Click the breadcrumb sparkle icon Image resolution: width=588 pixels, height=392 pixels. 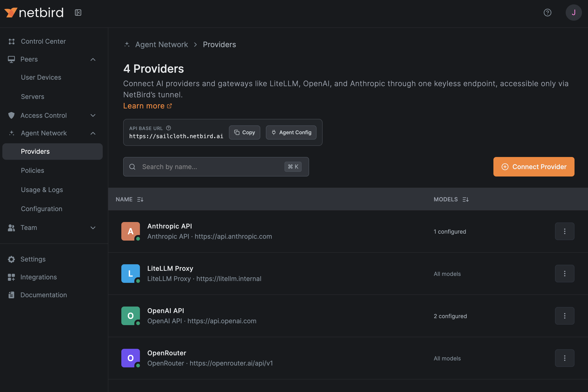127,45
